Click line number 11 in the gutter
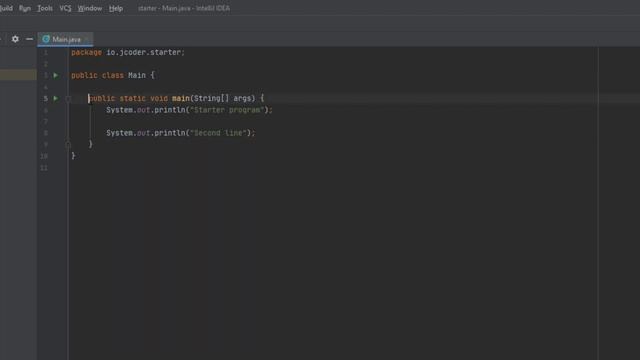The image size is (640, 360). (44, 168)
